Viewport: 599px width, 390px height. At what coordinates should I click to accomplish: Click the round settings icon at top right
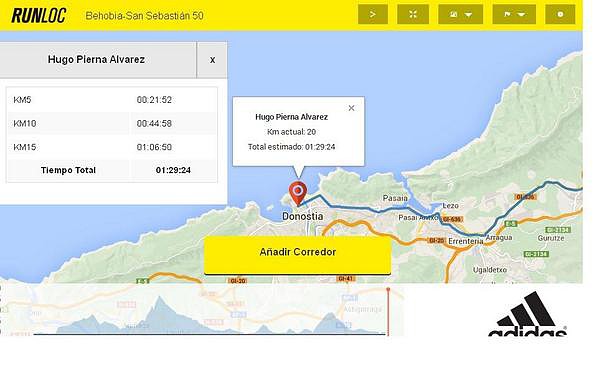pyautogui.click(x=560, y=15)
